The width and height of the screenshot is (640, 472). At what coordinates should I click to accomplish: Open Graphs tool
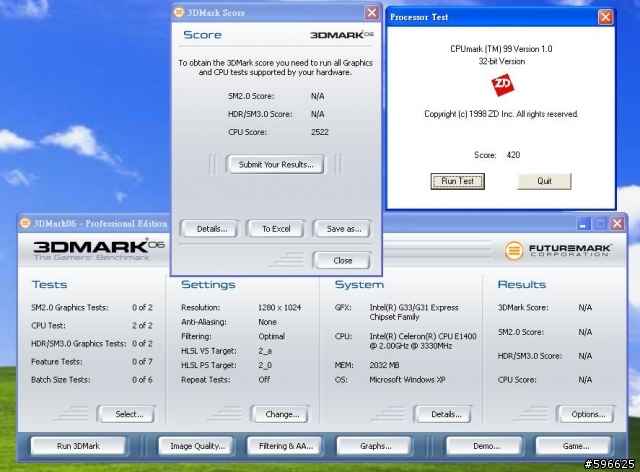coord(375,446)
